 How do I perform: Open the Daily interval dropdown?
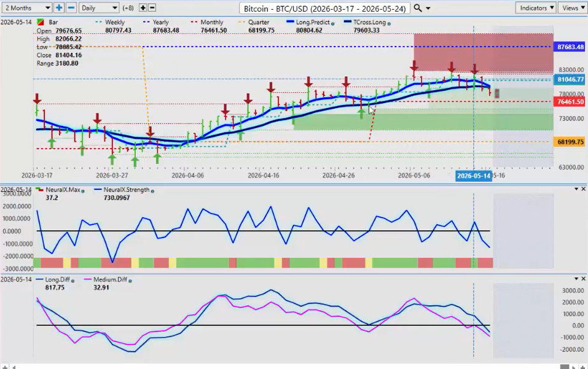click(99, 8)
